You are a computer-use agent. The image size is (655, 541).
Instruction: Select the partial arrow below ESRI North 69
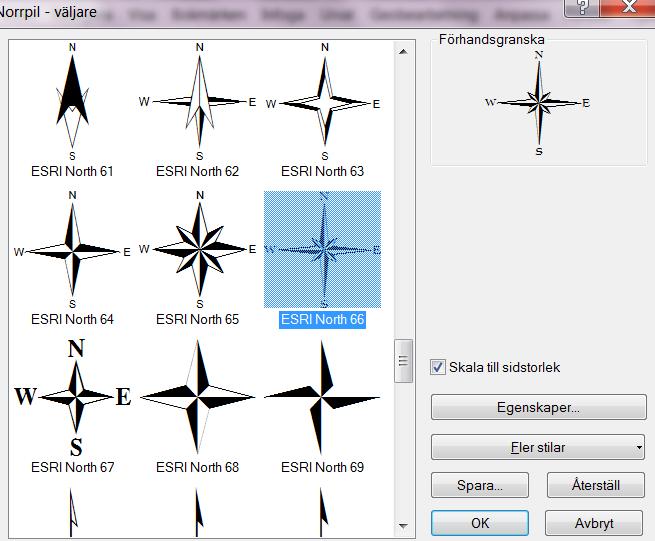point(323,512)
